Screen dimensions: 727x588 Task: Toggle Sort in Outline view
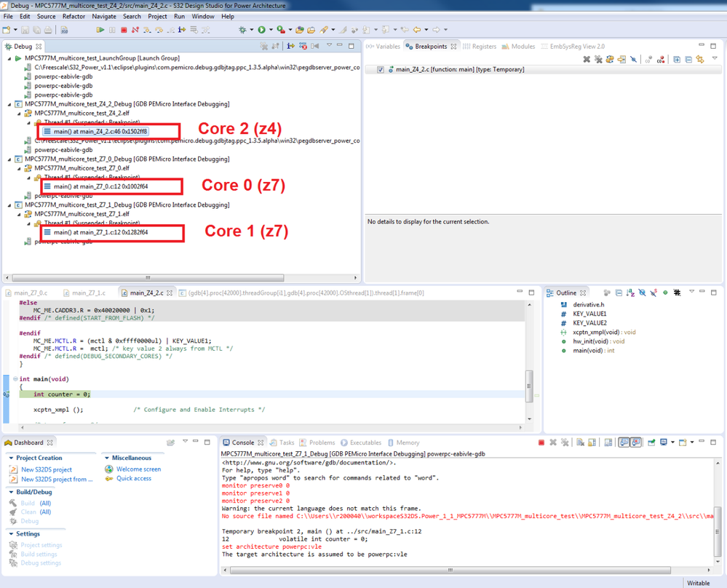tap(630, 293)
